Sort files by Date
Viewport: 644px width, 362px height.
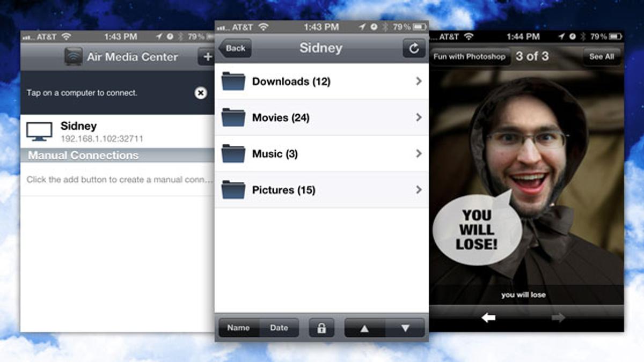[x=279, y=328]
